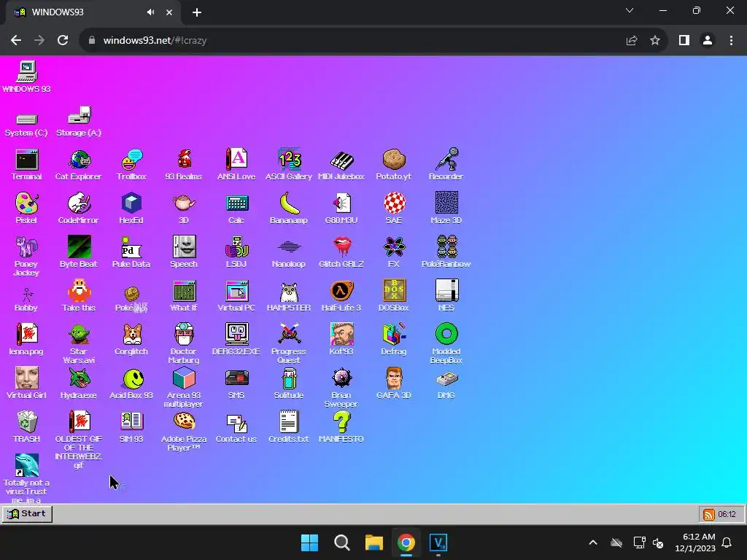747x560 pixels.
Task: Launch GAFA 3D icon
Action: point(394,384)
